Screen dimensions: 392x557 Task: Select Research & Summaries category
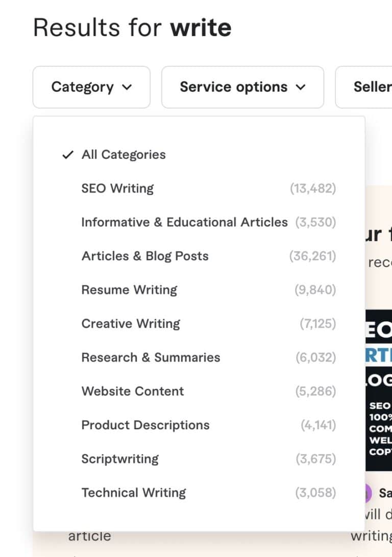coord(150,357)
